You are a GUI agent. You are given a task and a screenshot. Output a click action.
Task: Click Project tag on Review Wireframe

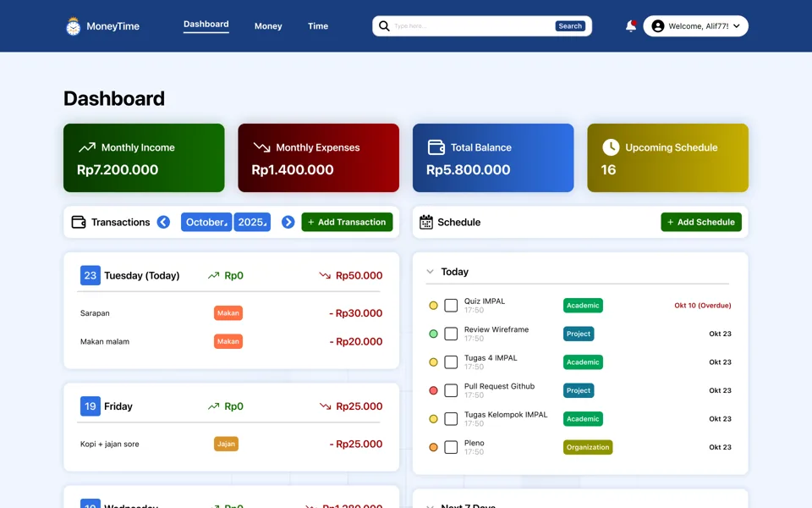579,334
